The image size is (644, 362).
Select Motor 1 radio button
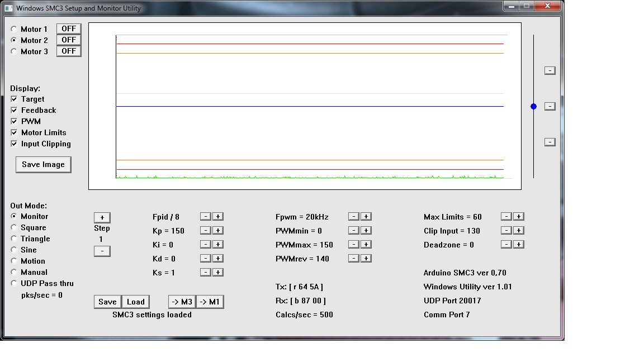tap(14, 29)
